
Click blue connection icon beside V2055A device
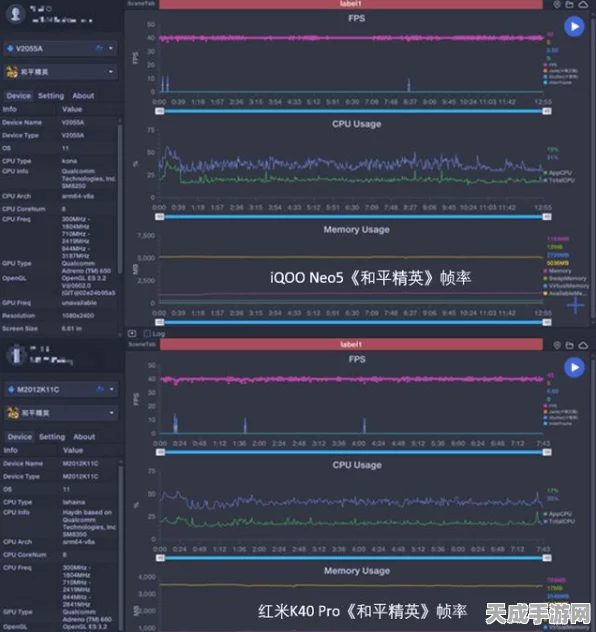click(99, 48)
